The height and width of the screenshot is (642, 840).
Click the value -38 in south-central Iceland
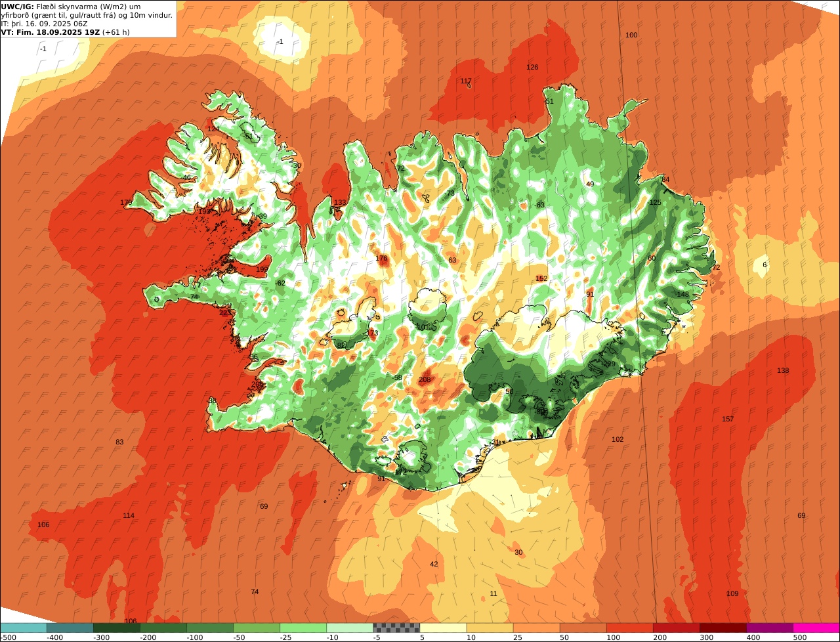point(397,378)
